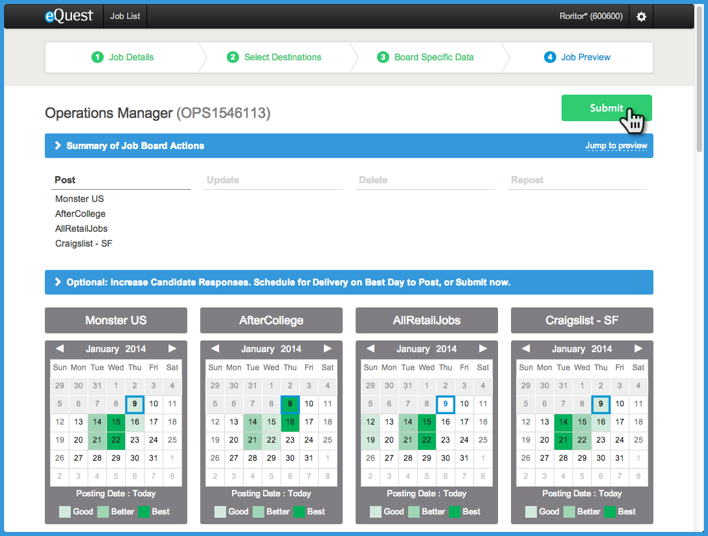Viewport: 708px width, 536px height.
Task: Click Posting Date : Today under AllRetailJobs
Action: click(x=427, y=494)
